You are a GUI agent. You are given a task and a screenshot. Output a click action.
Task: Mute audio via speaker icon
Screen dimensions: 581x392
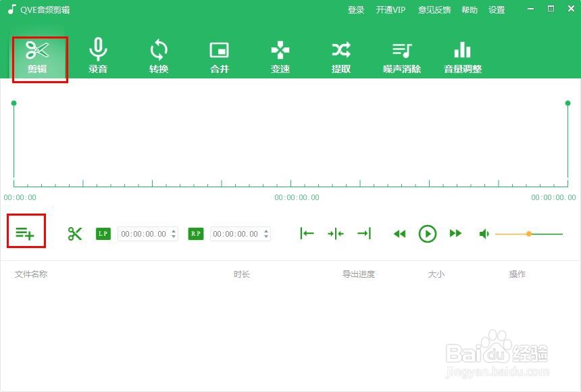tap(484, 234)
